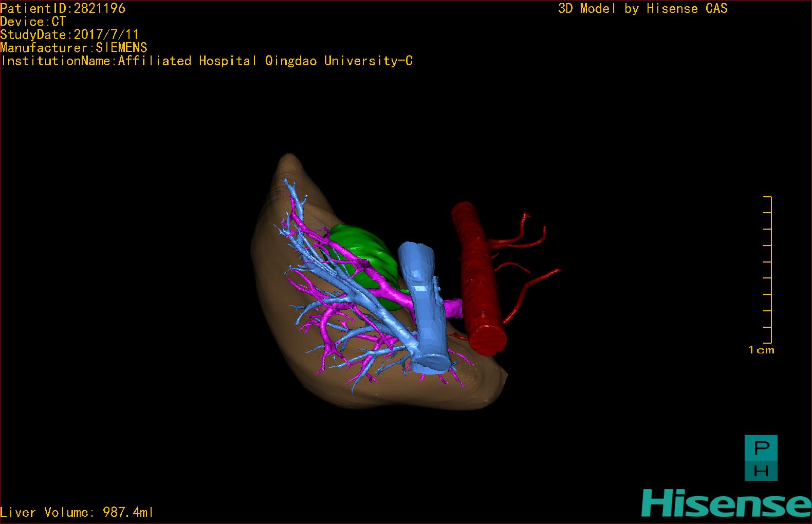Click the 3D Model by Hisense CAS title
The height and width of the screenshot is (524, 812).
click(x=642, y=8)
